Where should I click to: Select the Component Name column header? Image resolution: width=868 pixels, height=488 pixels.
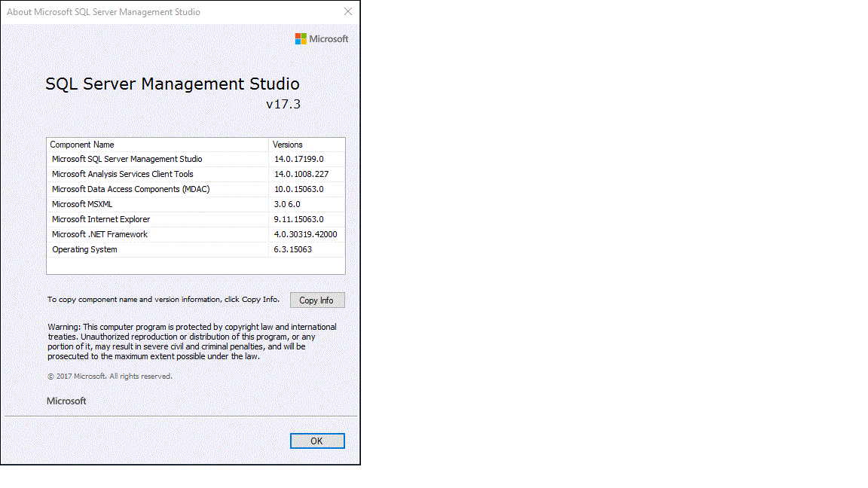coord(157,145)
